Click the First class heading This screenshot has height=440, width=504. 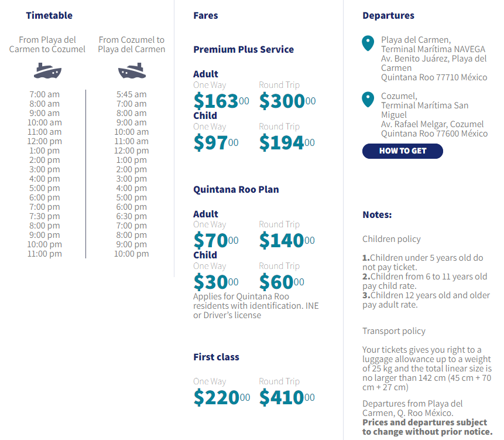pyautogui.click(x=216, y=357)
